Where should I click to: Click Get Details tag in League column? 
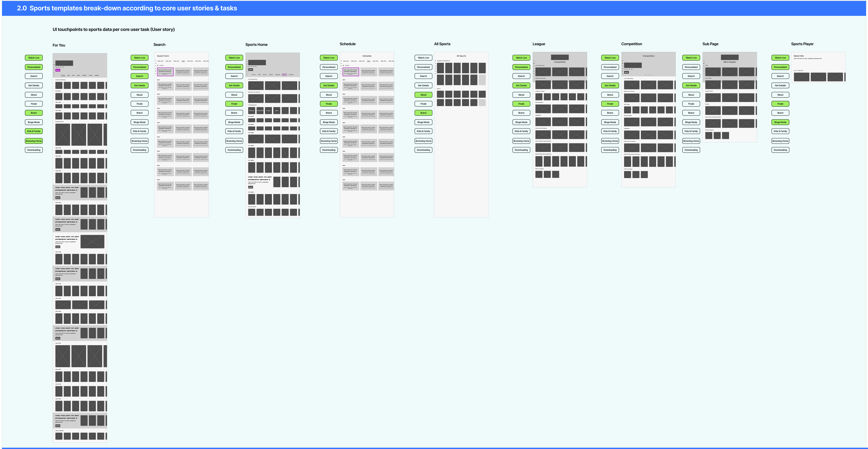(x=521, y=86)
